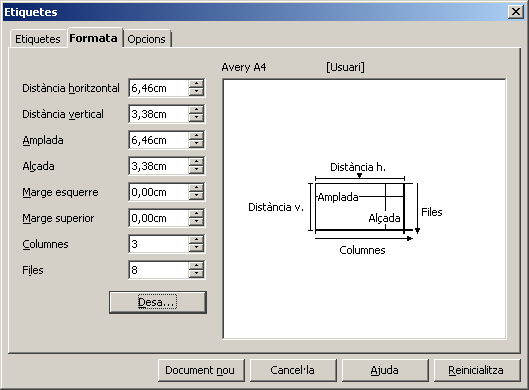This screenshot has width=529, height=390.
Task: Click the Files value field
Action: [159, 270]
